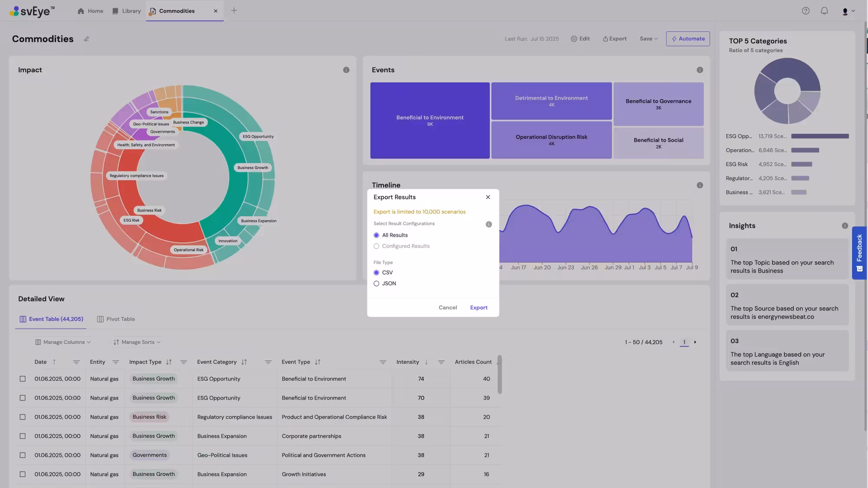Click the filter icon on Event Type column

pyautogui.click(x=383, y=362)
